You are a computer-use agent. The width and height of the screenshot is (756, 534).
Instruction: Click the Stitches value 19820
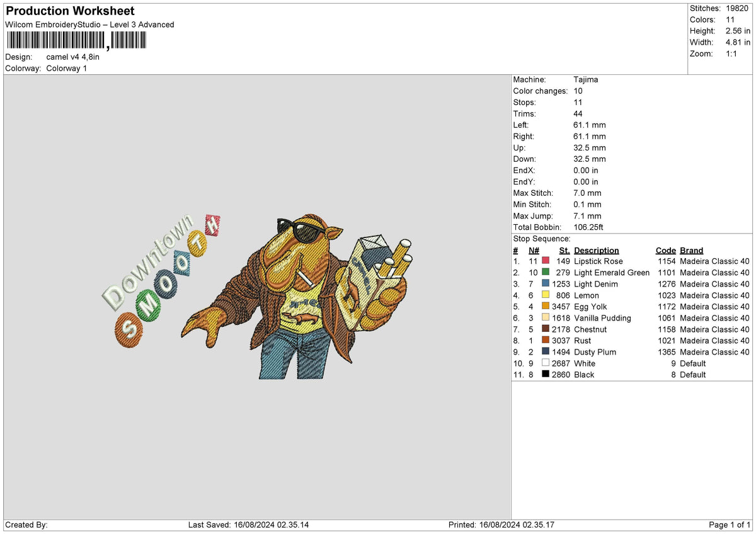click(738, 8)
